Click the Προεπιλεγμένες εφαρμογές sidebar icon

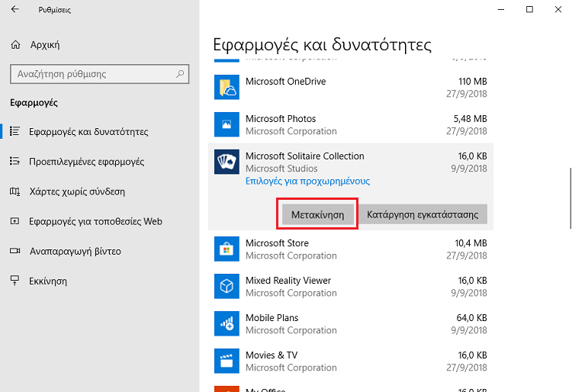tap(14, 161)
